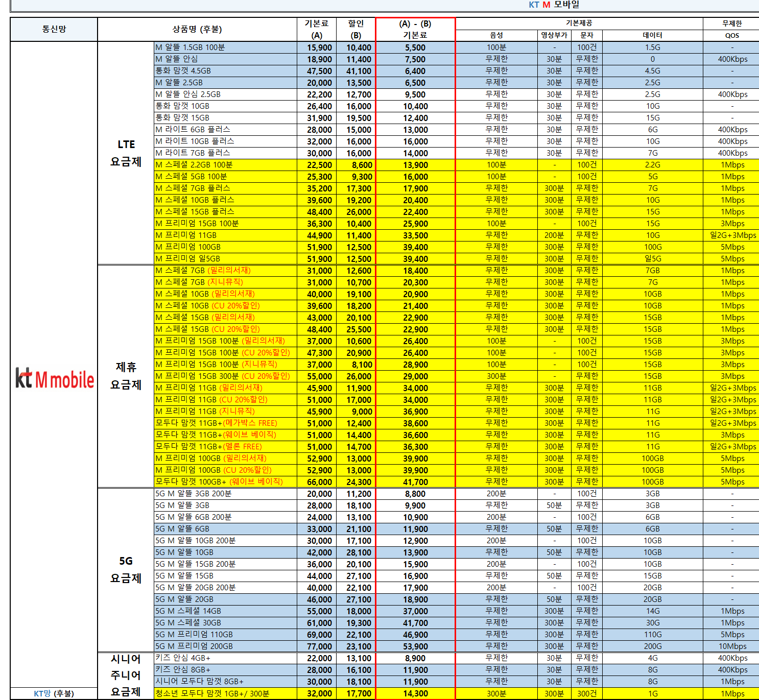The width and height of the screenshot is (759, 700).
Task: Click the '5G 요금제' category cell
Action: tap(126, 570)
